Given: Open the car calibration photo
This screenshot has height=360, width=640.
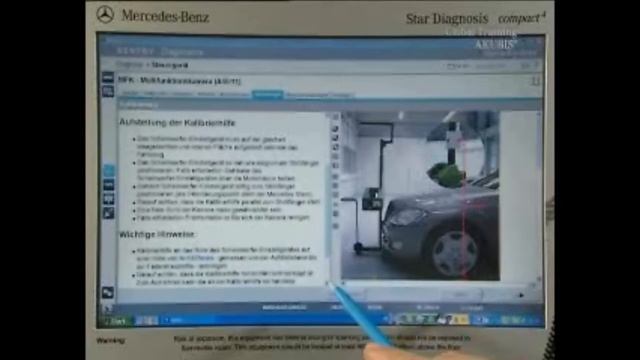Looking at the screenshot, I should coord(420,196).
